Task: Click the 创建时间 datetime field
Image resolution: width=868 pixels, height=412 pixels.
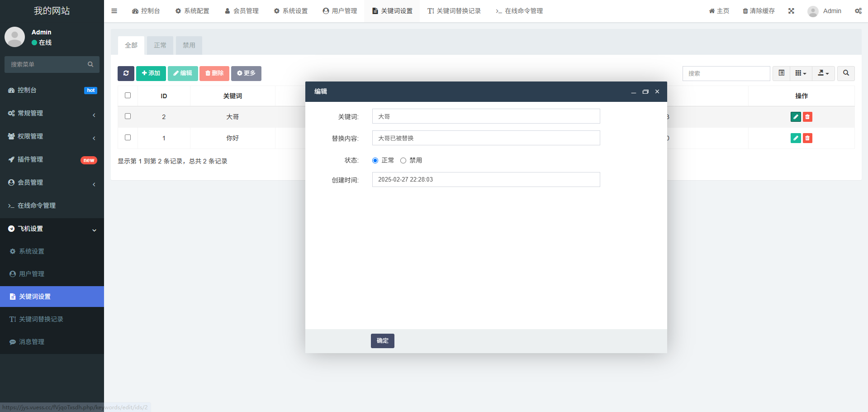Action: 486,180
